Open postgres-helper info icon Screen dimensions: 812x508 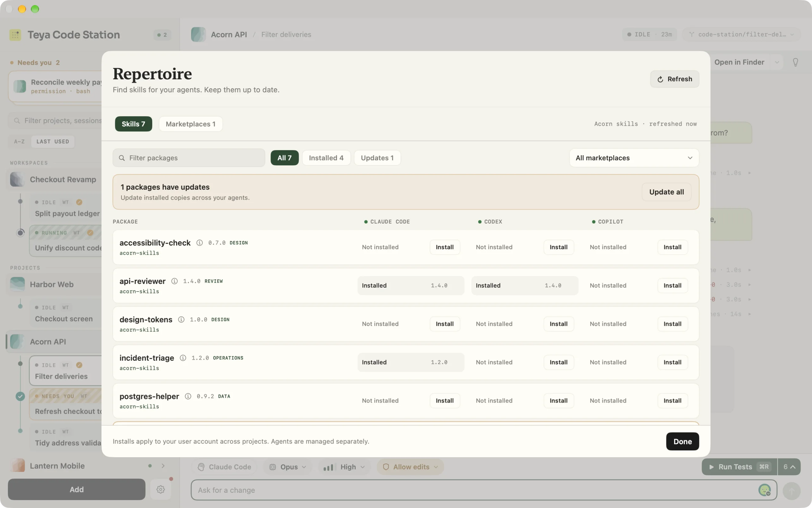coord(188,396)
